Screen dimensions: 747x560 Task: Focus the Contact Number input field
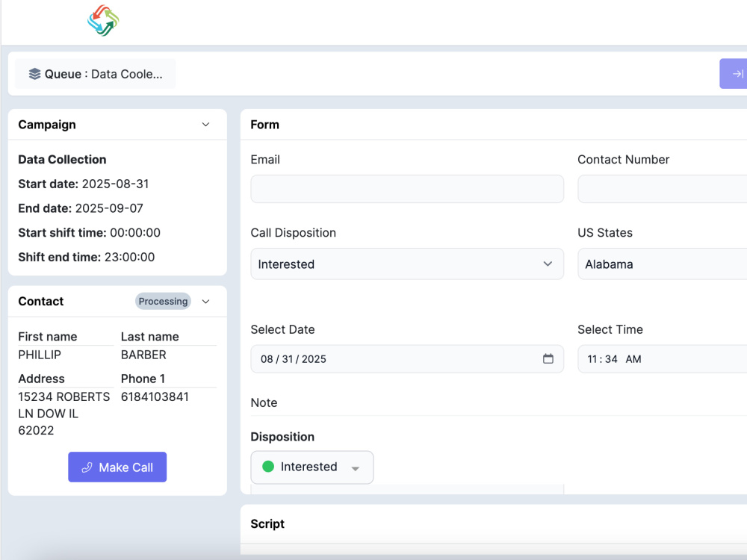tap(662, 189)
